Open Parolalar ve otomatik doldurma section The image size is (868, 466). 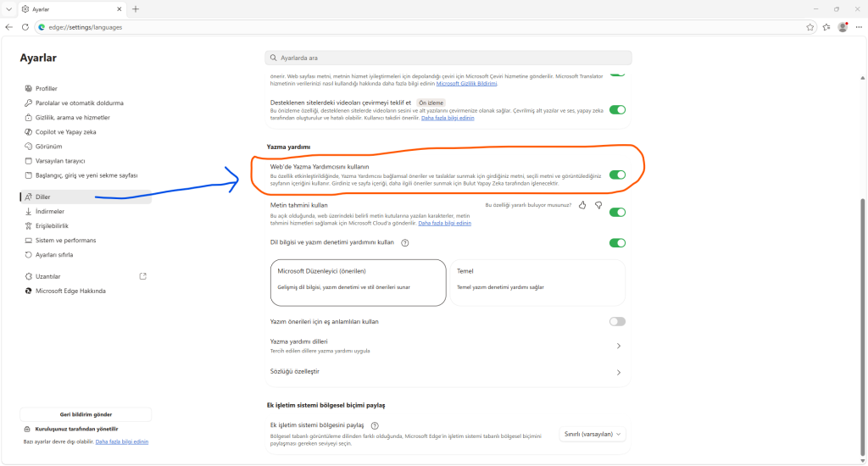coord(79,103)
